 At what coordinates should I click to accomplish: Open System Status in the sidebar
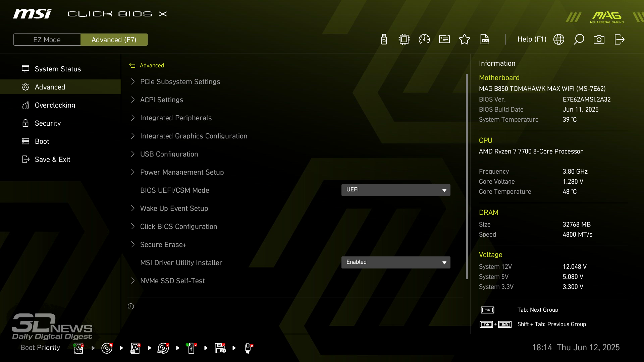tap(60, 69)
